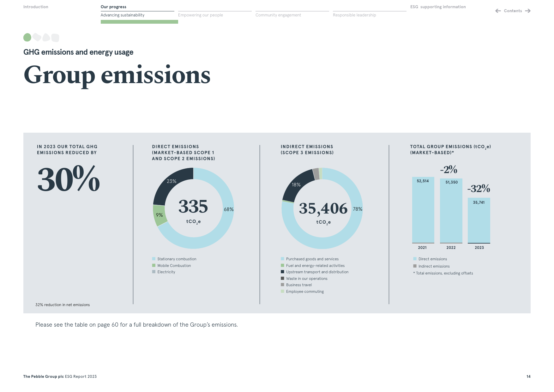The height and width of the screenshot is (392, 554).
Task: Open the Advancing sustainability tab
Action: pyautogui.click(x=123, y=15)
